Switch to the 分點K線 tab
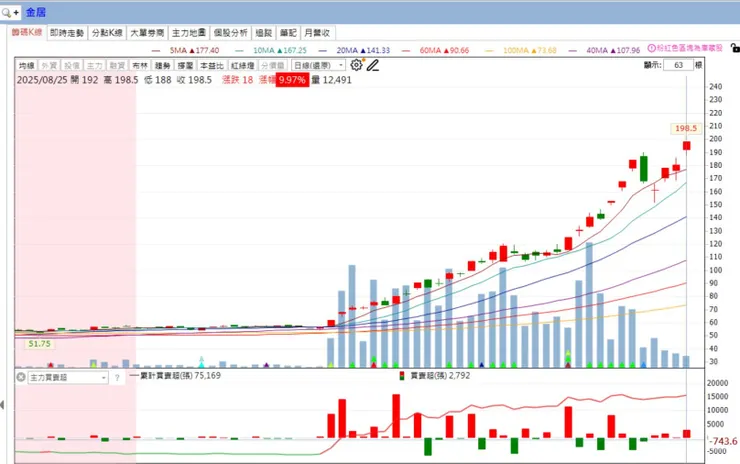This screenshot has height=464, width=740. (x=107, y=33)
